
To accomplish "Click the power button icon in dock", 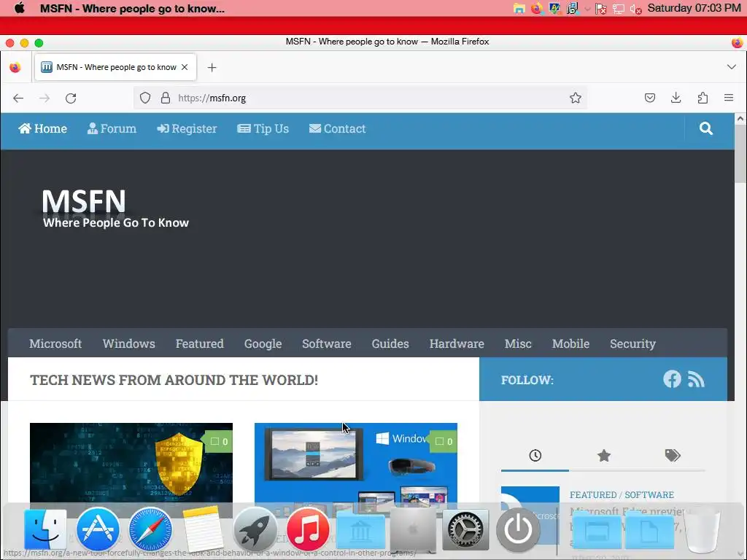I will (x=518, y=529).
